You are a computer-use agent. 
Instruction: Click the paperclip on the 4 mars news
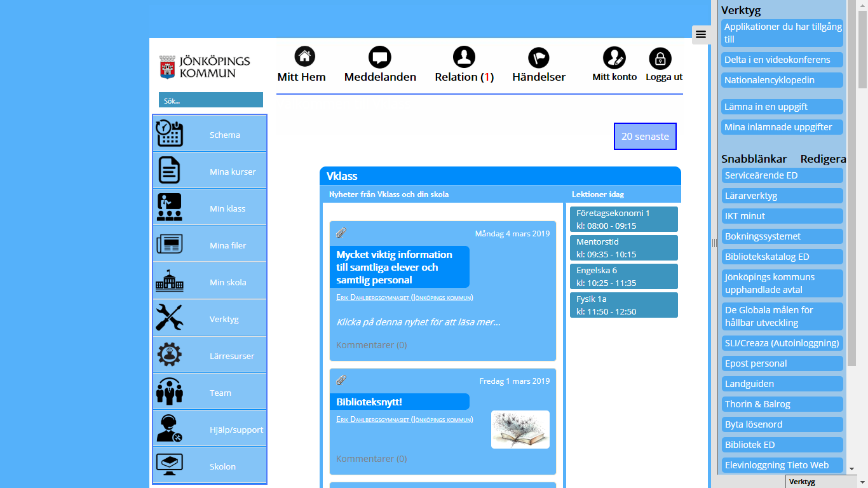(341, 233)
